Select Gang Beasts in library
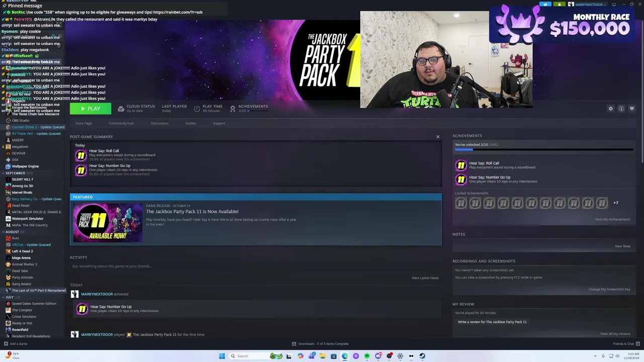Image resolution: width=644 pixels, height=362 pixels. (x=21, y=284)
